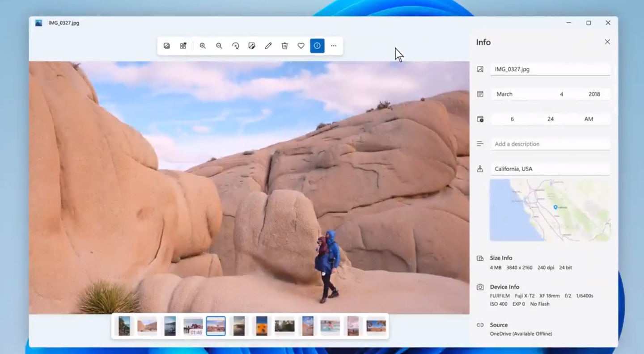644x354 pixels.
Task: Click the No Flash text
Action: click(540, 304)
